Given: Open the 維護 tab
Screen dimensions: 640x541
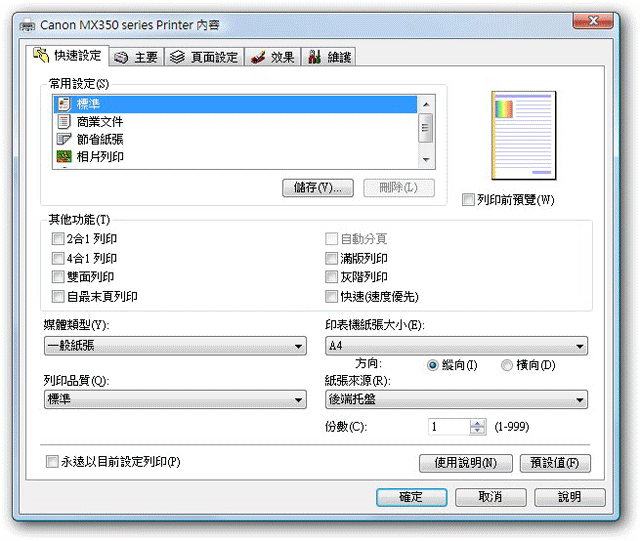Looking at the screenshot, I should click(x=329, y=57).
